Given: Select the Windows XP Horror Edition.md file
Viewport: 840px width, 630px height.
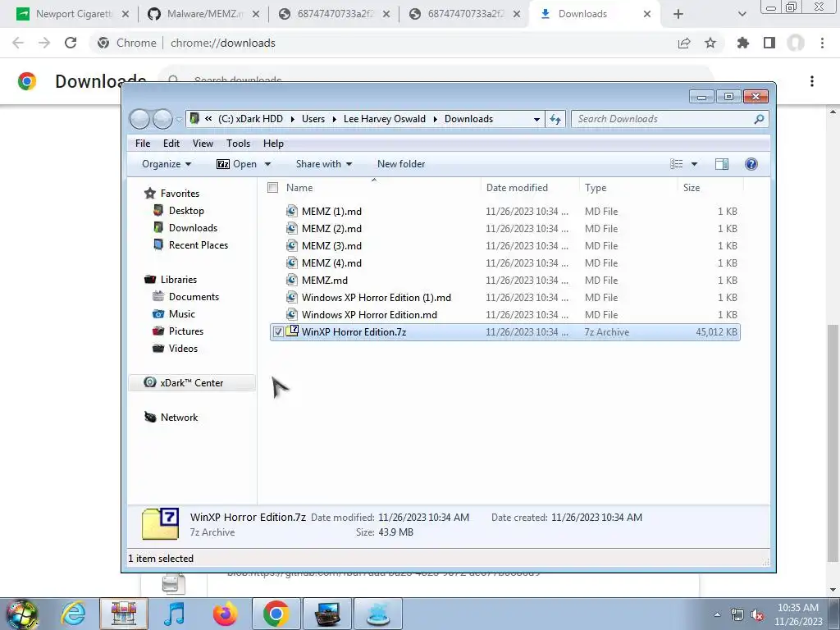Looking at the screenshot, I should 369,314.
